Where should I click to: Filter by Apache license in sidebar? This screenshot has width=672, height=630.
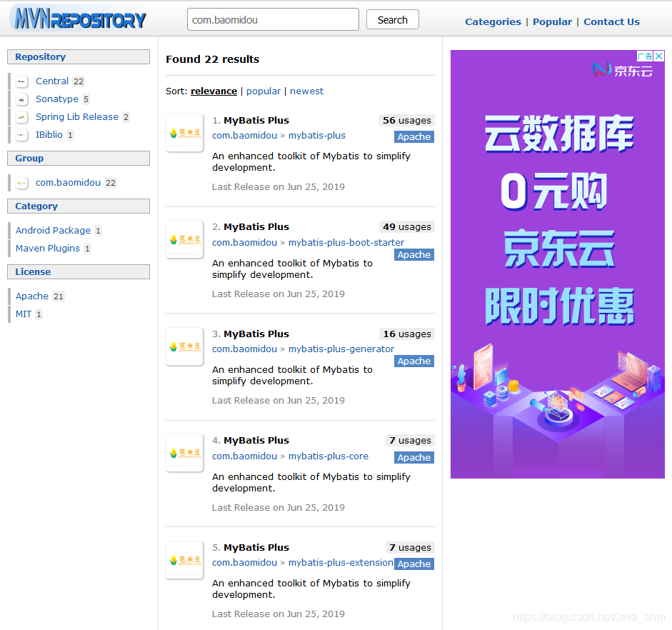pos(32,296)
